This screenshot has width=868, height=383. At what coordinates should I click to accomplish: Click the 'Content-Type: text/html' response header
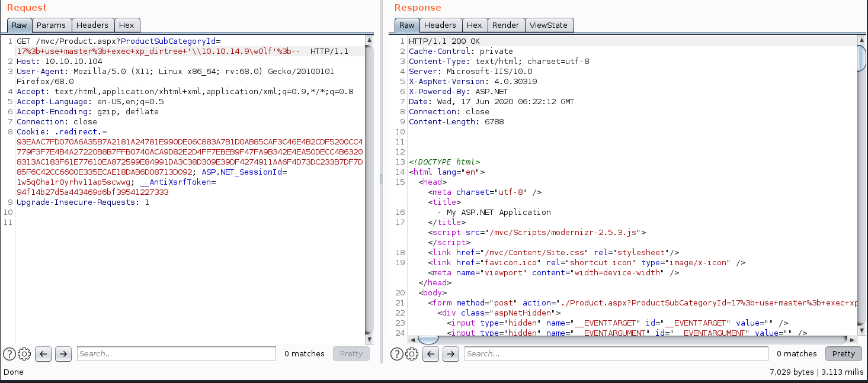[499, 62]
